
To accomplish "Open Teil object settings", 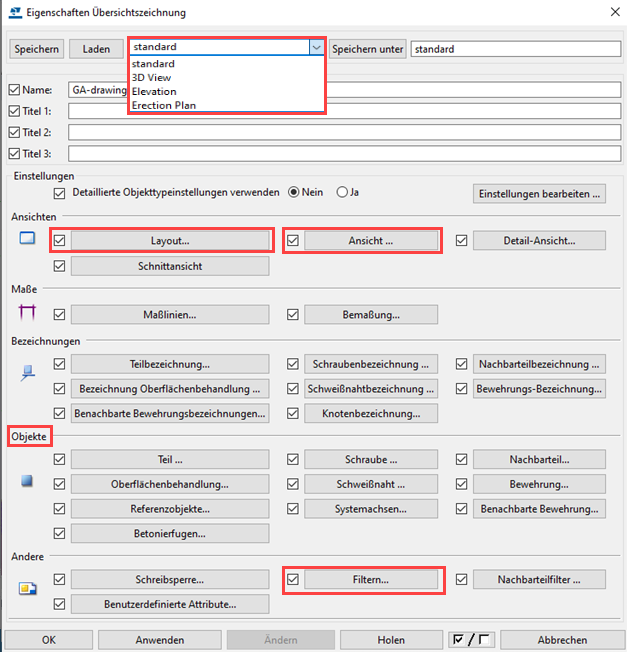I will click(x=170, y=459).
